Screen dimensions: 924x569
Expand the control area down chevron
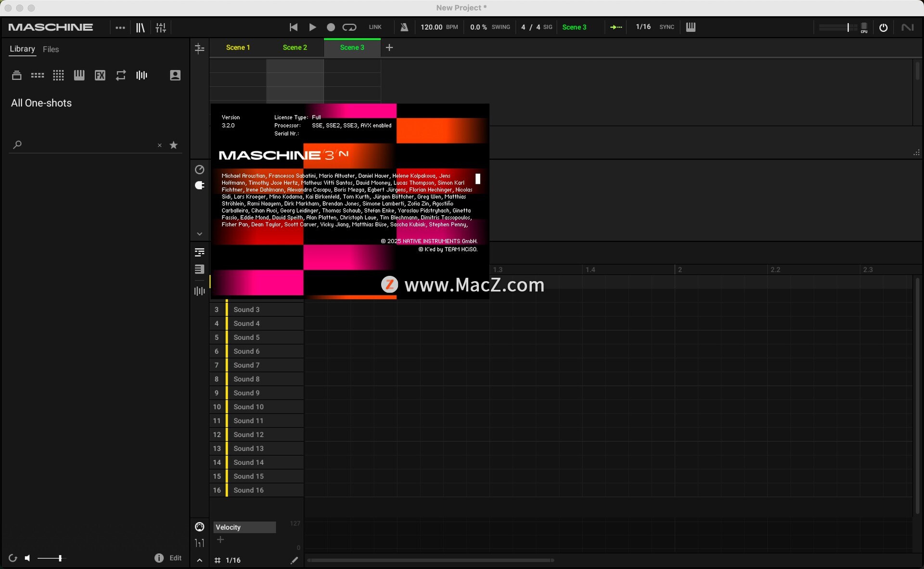(199, 234)
